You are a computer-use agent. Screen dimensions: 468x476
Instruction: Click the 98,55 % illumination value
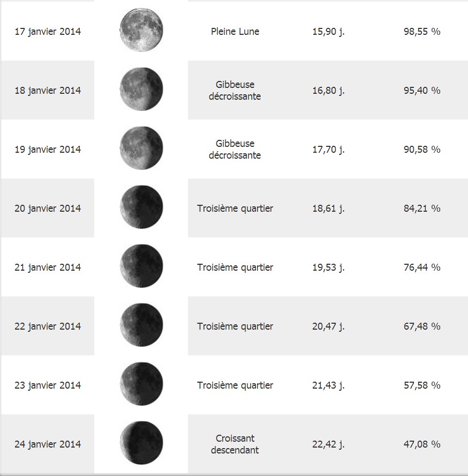(x=422, y=31)
